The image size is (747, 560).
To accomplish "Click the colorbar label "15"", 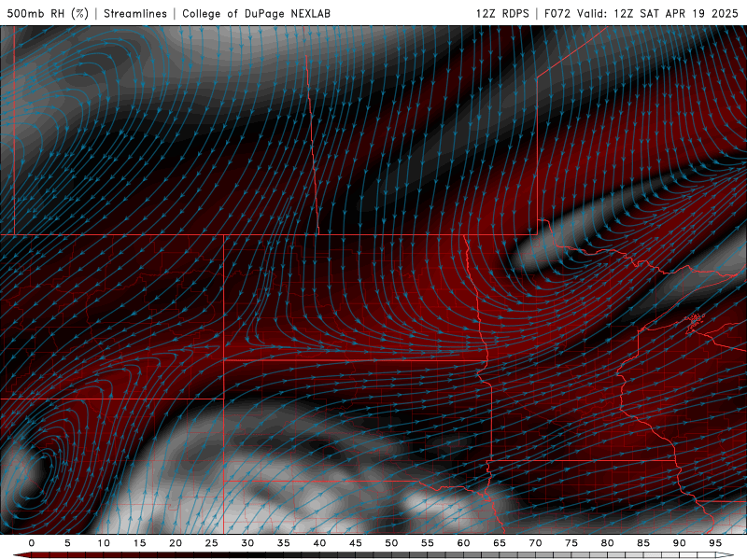I will tap(139, 543).
